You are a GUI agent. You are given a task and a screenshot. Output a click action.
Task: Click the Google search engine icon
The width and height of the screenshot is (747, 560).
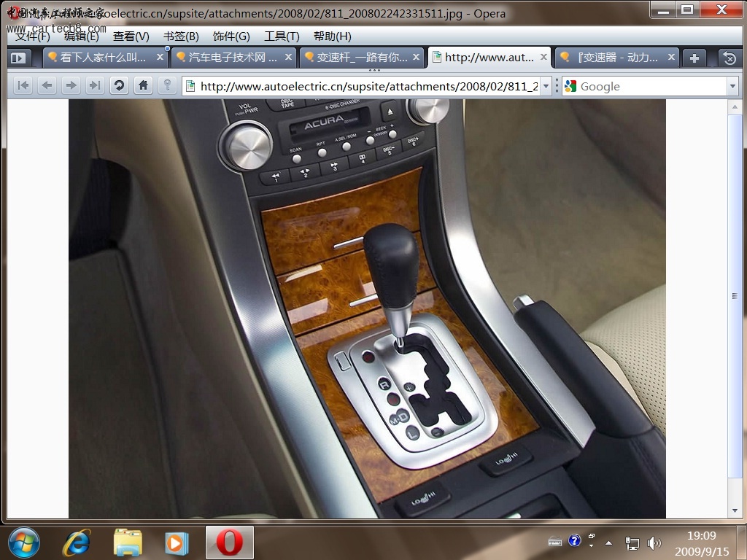tap(570, 86)
